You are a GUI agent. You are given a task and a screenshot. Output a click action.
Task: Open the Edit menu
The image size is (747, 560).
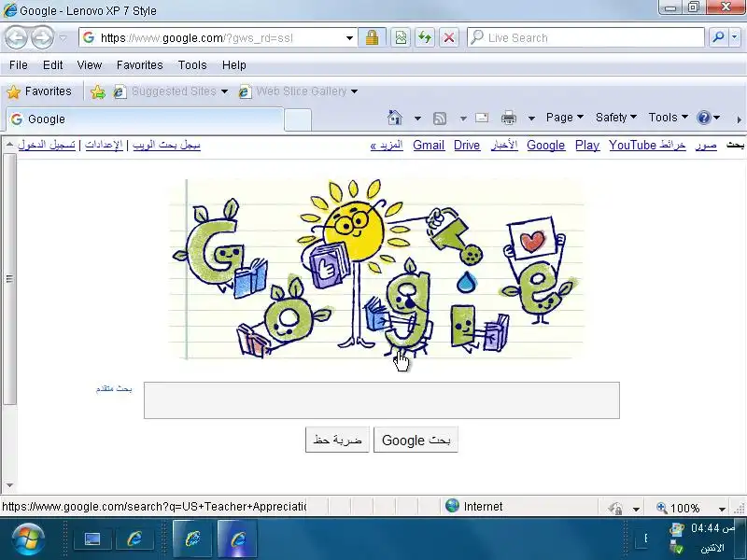pos(52,65)
